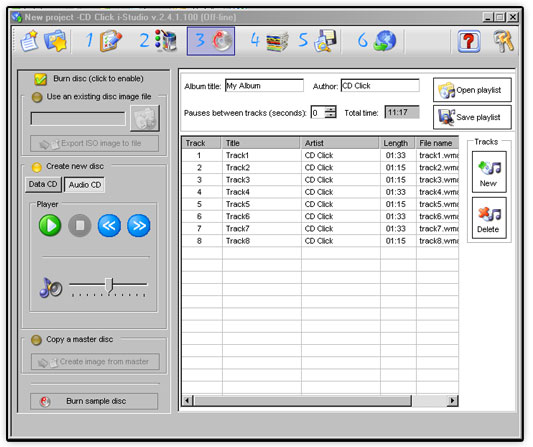Select Use an existing disc image file
The width and height of the screenshot is (533, 447).
(37, 98)
